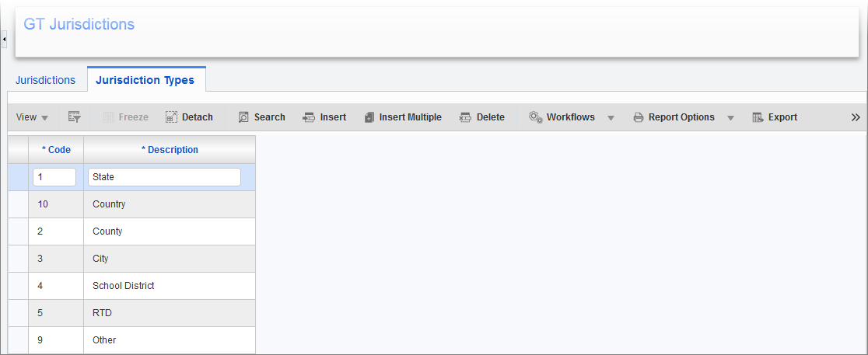
Task: Click the Insert row icon
Action: pyautogui.click(x=309, y=117)
